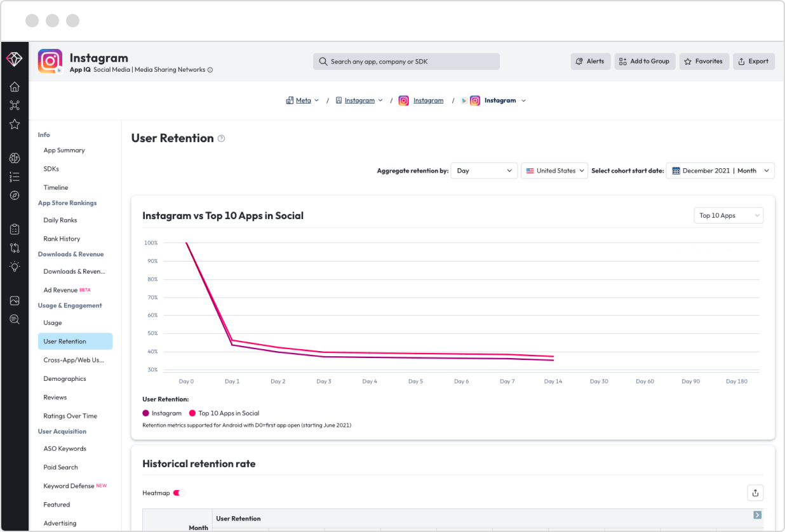Open SDKs in the side menu
Viewport: 785px width, 532px height.
(x=51, y=169)
